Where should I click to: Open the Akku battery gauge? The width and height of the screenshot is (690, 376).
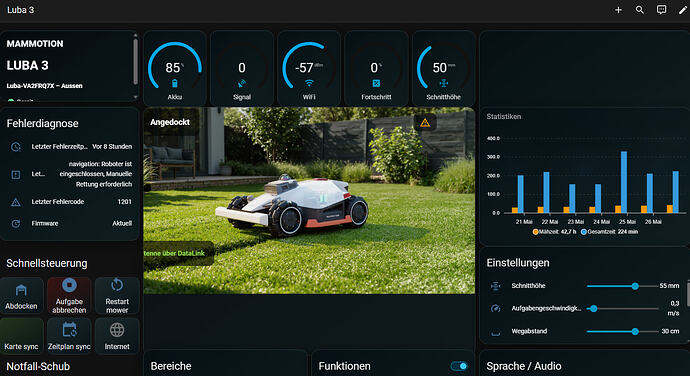click(x=175, y=68)
